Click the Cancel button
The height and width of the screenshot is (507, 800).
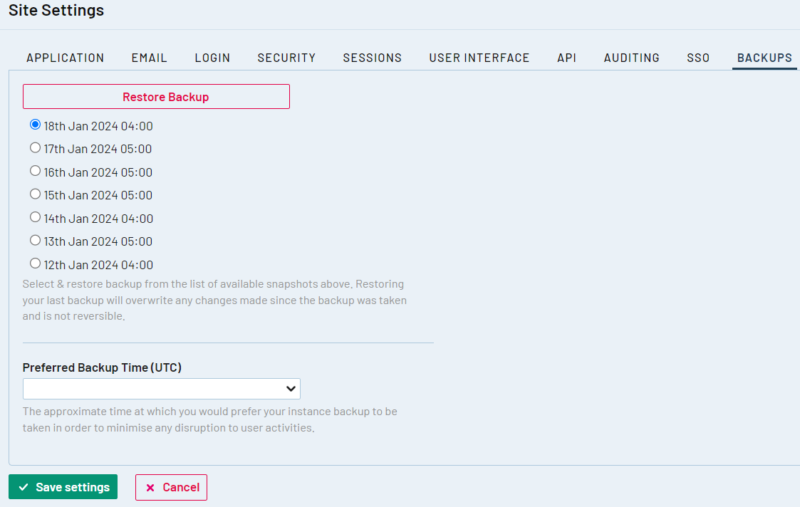(x=171, y=487)
